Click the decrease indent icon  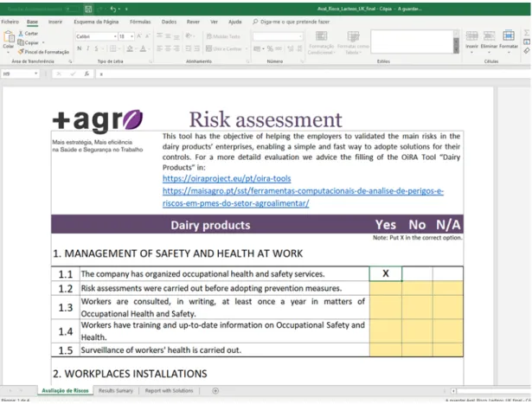pyautogui.click(x=189, y=48)
